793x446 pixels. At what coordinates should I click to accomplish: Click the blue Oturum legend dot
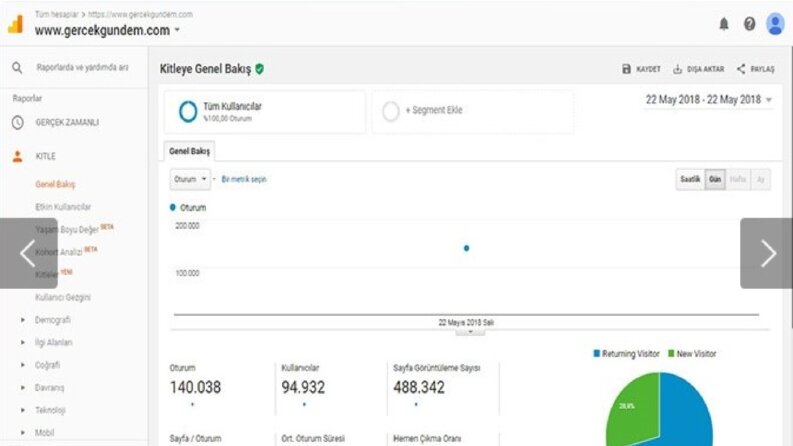172,207
